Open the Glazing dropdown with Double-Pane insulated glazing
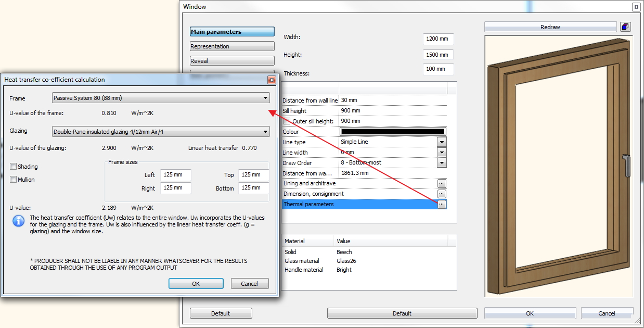644x328 pixels. [161, 132]
